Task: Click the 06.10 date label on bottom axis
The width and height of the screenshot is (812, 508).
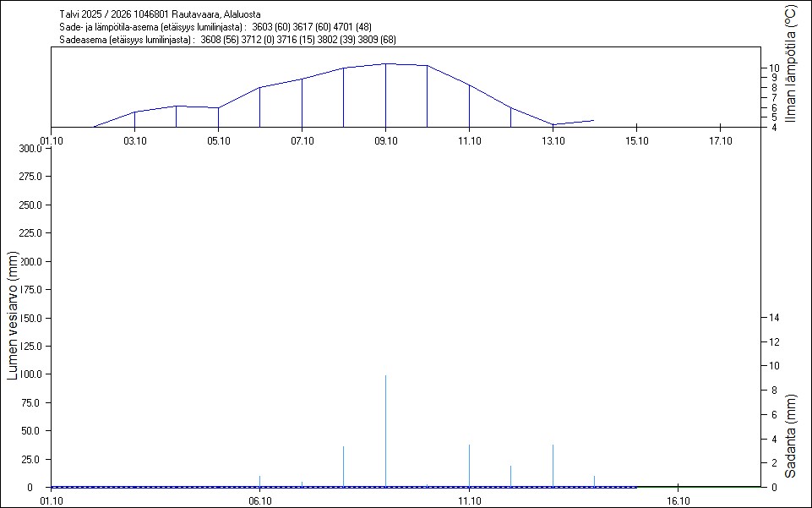Action: pyautogui.click(x=259, y=500)
